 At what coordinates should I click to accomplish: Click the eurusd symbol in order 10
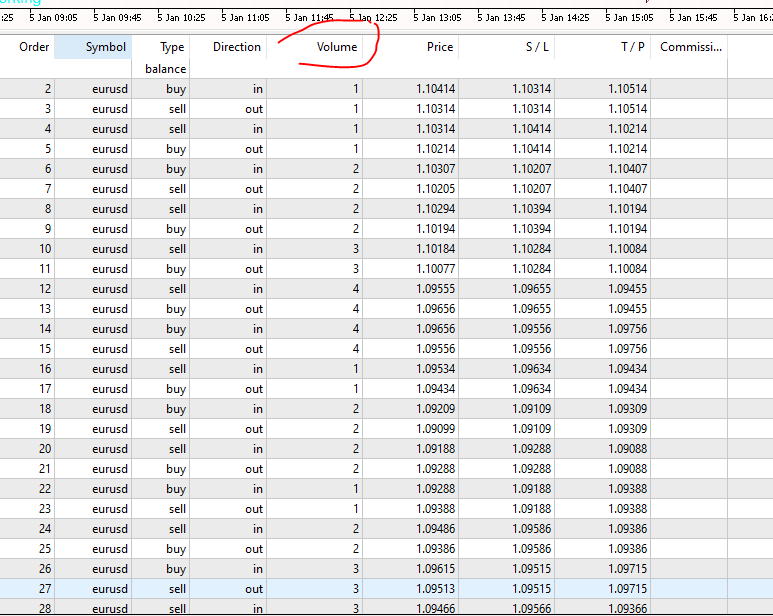110,249
